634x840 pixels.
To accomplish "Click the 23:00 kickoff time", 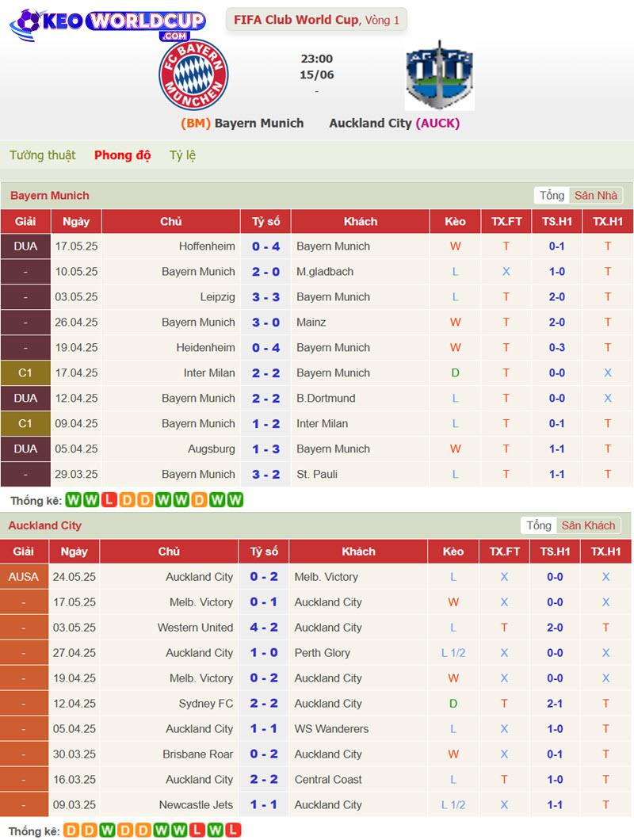I will click(x=317, y=59).
